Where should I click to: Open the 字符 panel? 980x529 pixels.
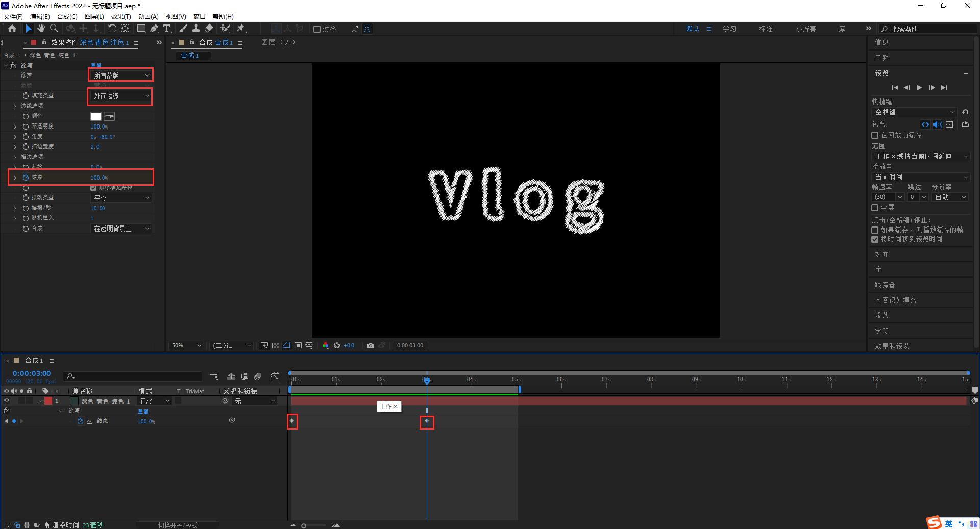[x=881, y=331]
